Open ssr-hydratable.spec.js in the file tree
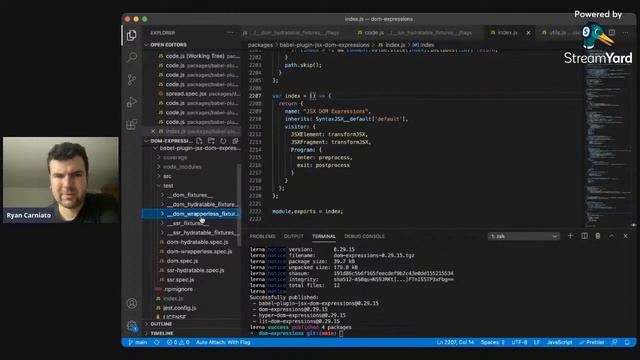 [x=195, y=270]
